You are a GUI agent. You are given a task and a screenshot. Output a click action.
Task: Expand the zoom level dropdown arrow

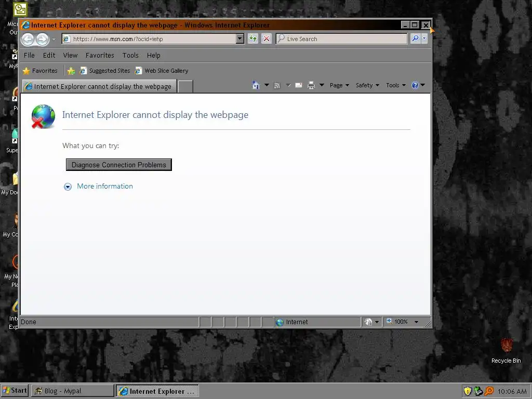(416, 322)
